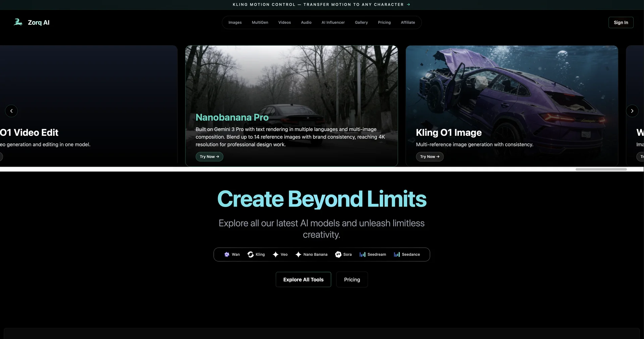Click the Nano Banana model icon
The width and height of the screenshot is (644, 339).
pyautogui.click(x=299, y=255)
